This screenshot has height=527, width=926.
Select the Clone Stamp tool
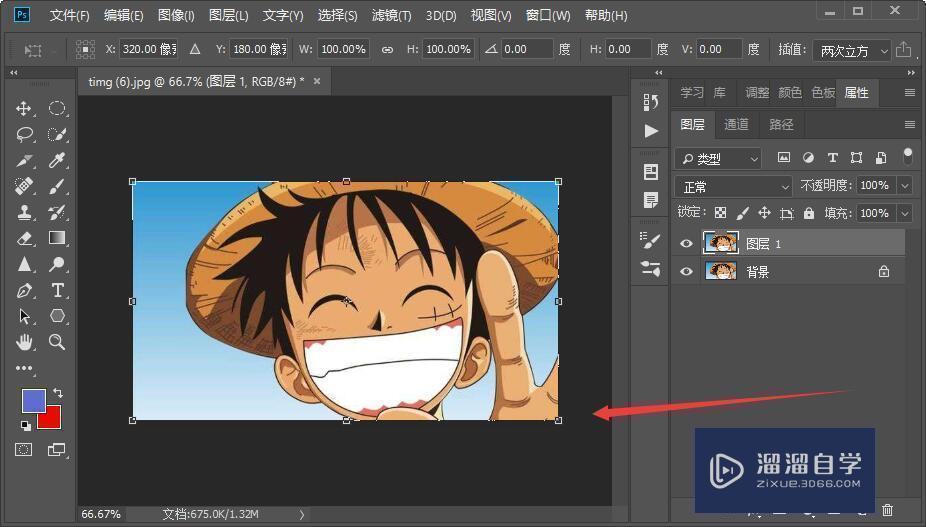tap(24, 213)
